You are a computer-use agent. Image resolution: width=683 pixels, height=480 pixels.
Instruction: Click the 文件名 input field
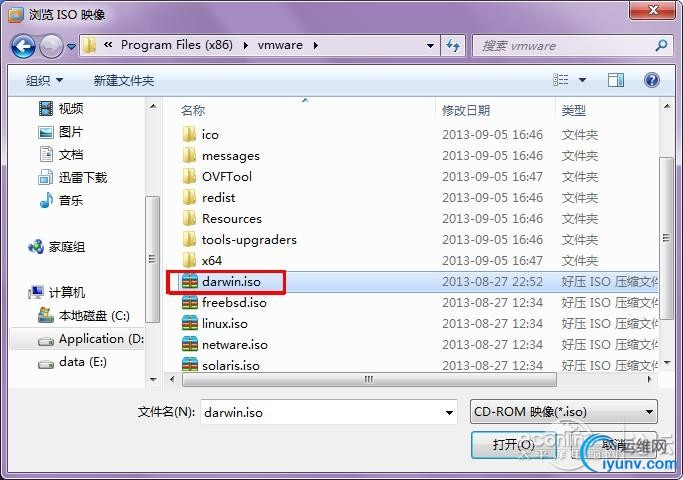click(x=322, y=412)
